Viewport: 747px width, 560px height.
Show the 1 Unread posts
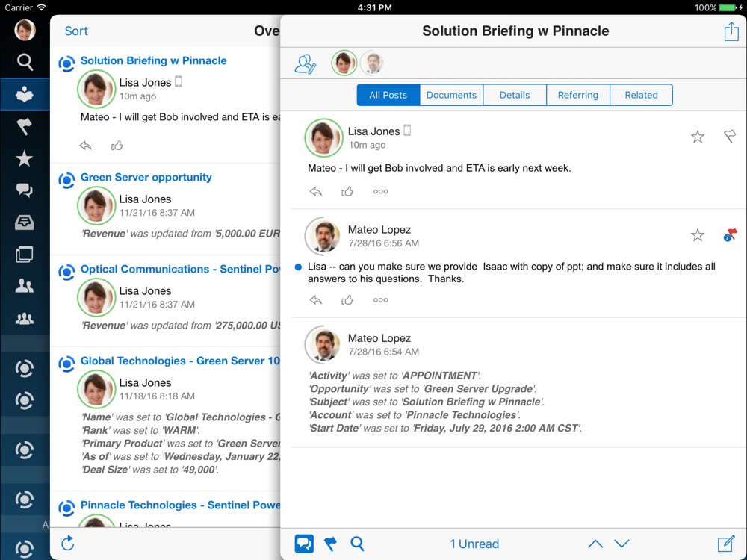[x=474, y=544]
